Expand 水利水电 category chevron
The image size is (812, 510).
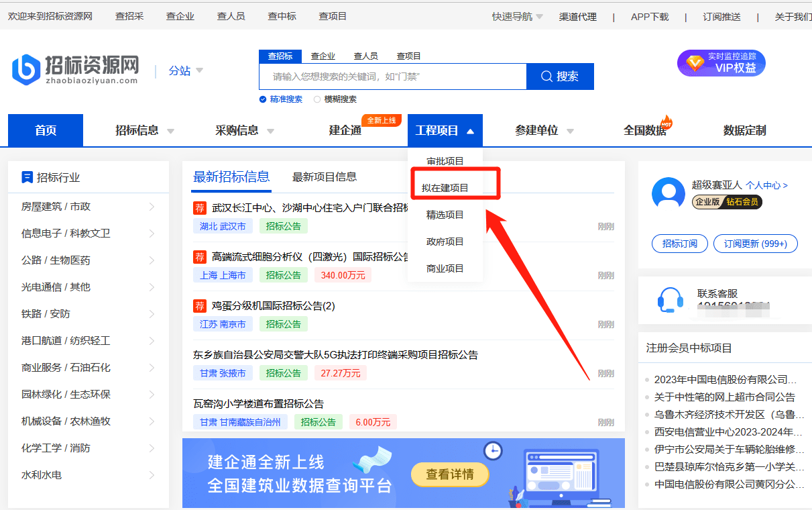(x=151, y=475)
